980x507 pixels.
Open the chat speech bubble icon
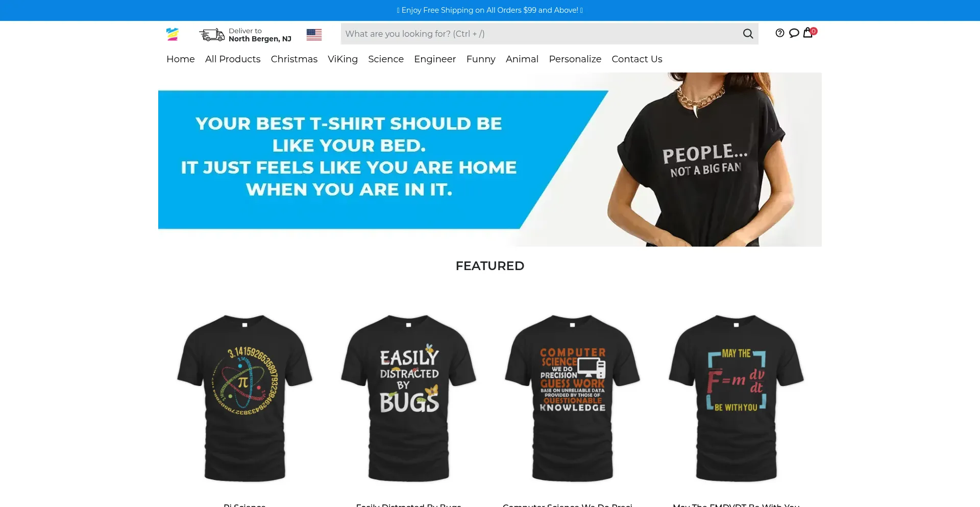coord(794,33)
